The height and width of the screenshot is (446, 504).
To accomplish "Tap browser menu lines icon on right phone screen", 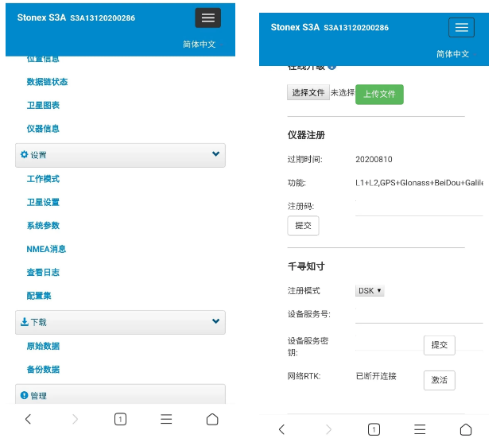I will [x=420, y=429].
